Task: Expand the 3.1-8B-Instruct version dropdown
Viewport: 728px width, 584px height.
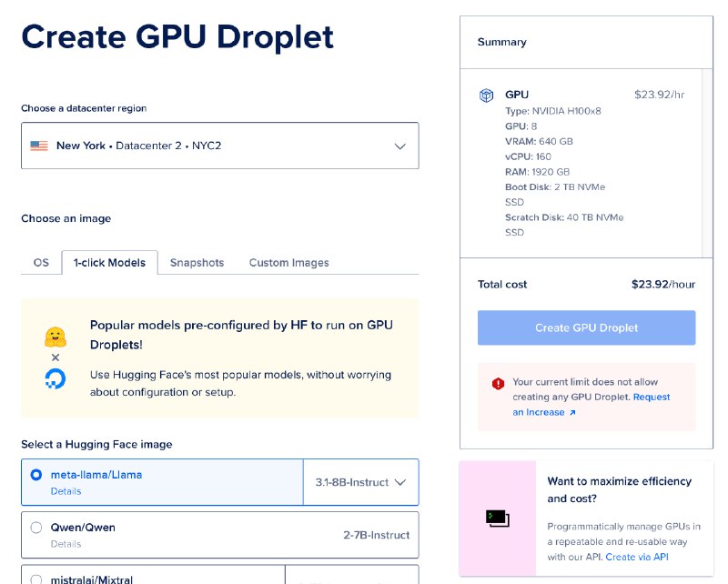Action: [x=361, y=482]
